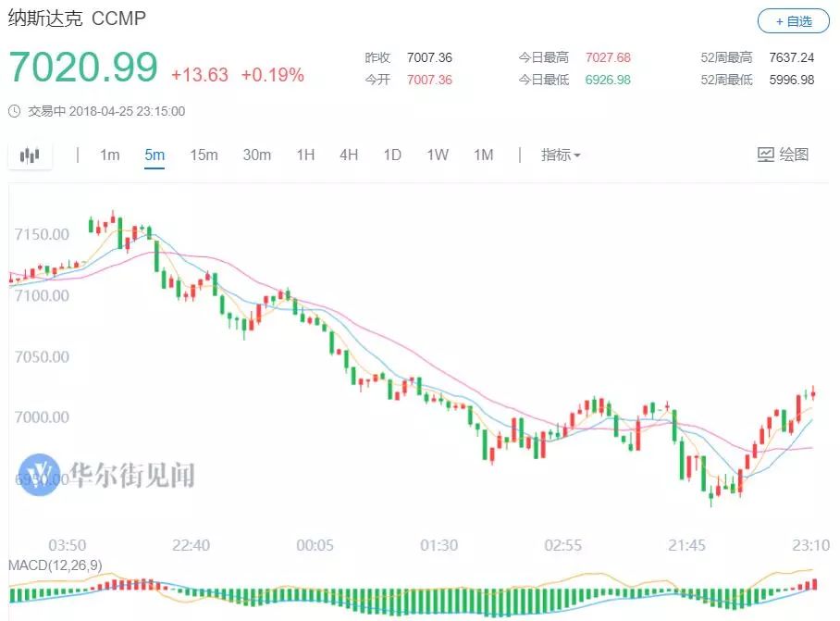Click the 7150.00 price axis label
This screenshot has height=621, width=840.
42,234
